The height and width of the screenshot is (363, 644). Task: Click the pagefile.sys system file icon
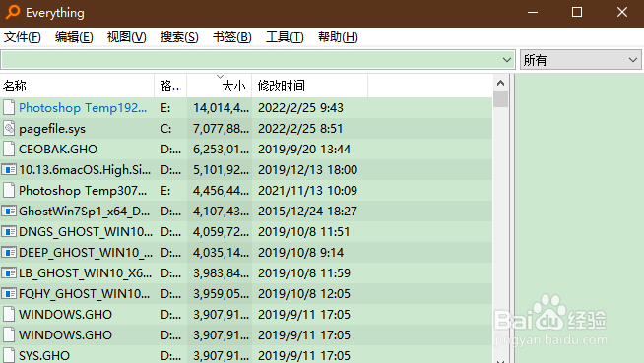click(x=9, y=129)
